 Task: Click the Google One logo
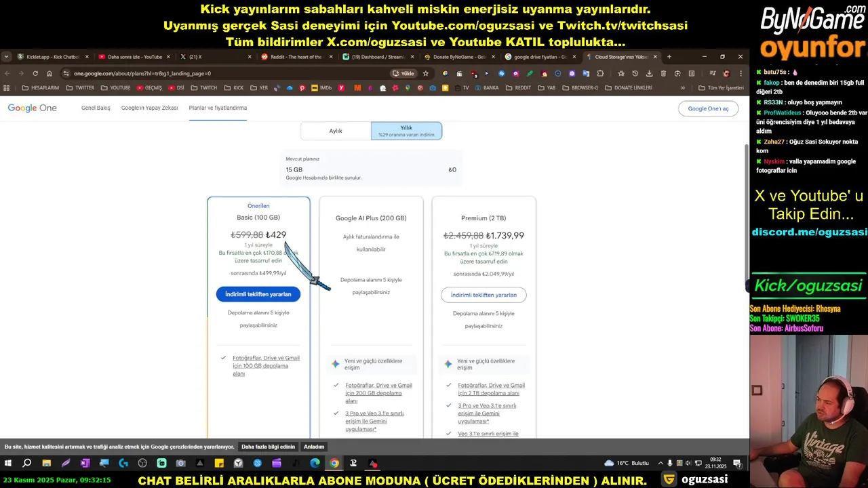[32, 108]
